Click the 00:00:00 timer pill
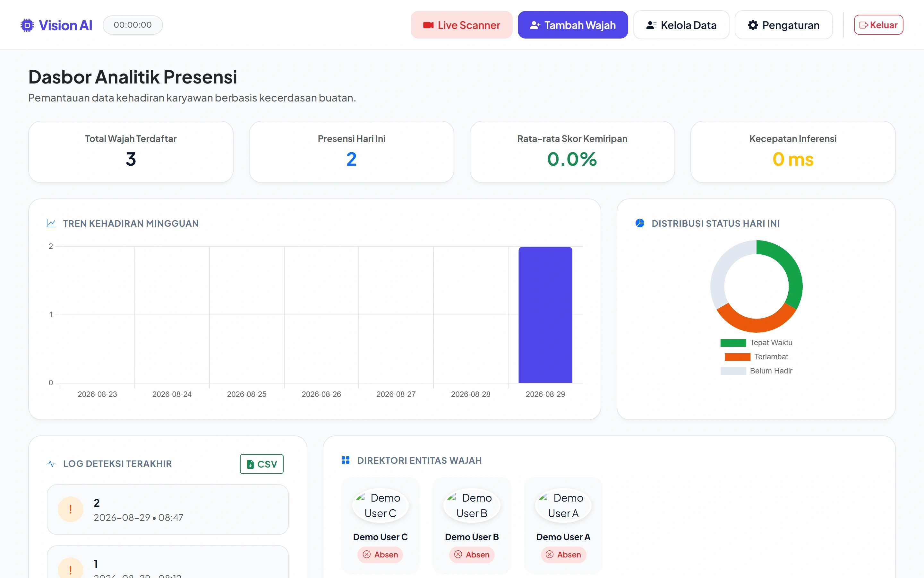This screenshot has width=924, height=578. (x=133, y=25)
